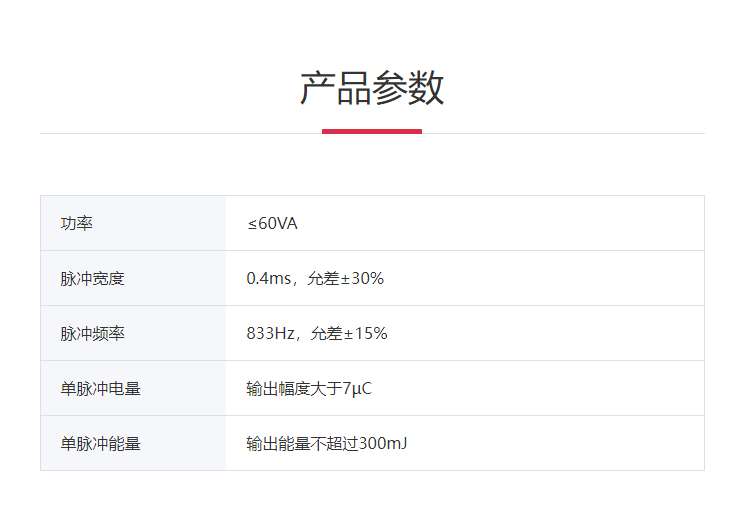Select the 脉冲宽度 label cell

pyautogui.click(x=92, y=278)
